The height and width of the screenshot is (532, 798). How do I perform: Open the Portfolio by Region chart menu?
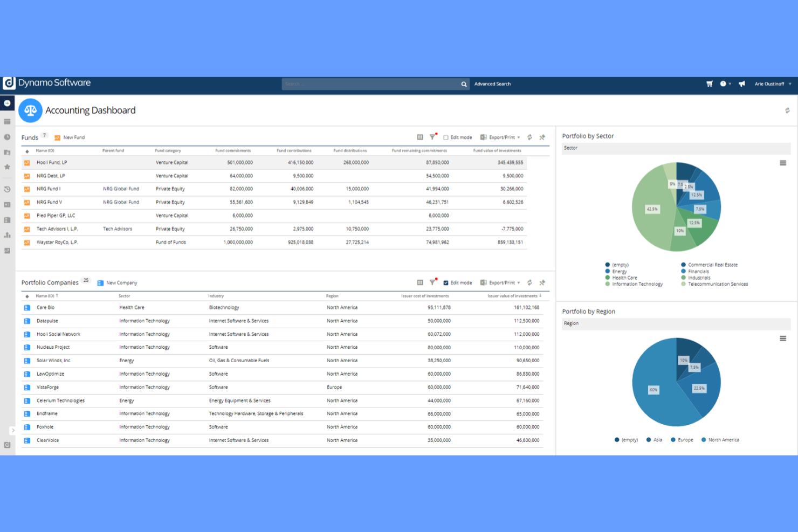(783, 338)
